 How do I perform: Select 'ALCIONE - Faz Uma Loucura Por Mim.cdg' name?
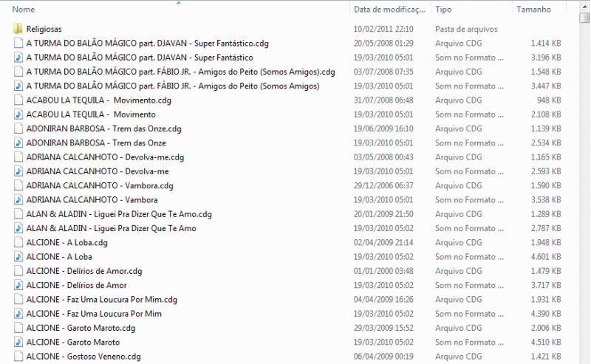click(x=102, y=300)
